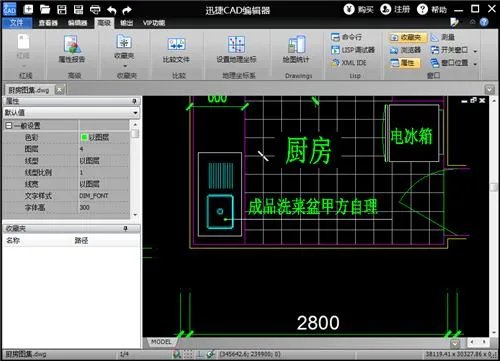Expand the 收藏夹 ribbon dropdown arrow

point(125,66)
